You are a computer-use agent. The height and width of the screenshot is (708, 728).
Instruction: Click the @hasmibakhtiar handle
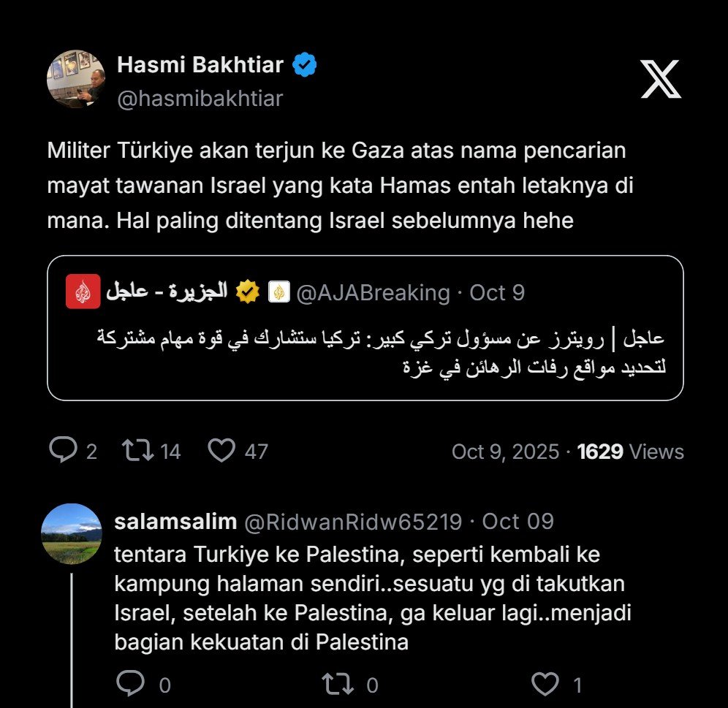coord(200,99)
